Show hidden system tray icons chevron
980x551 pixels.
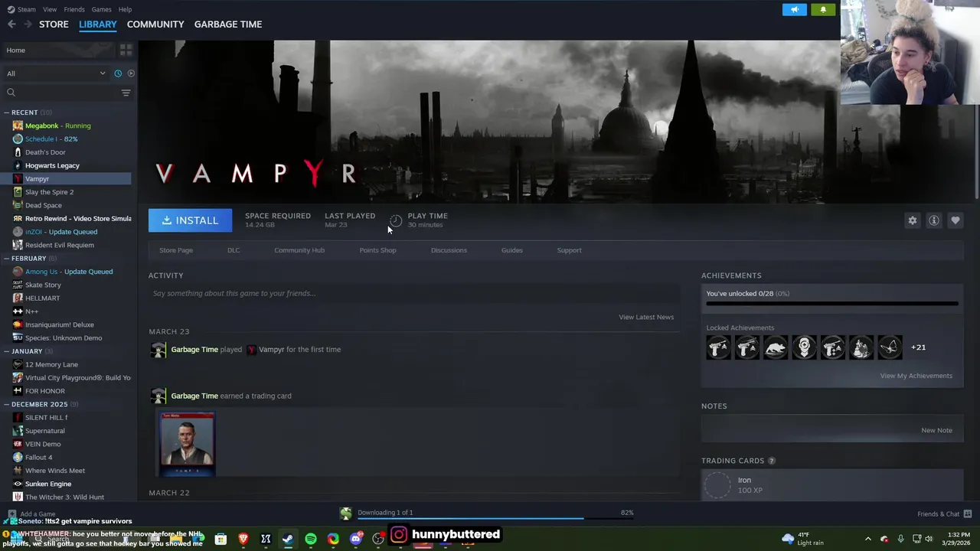click(x=867, y=539)
